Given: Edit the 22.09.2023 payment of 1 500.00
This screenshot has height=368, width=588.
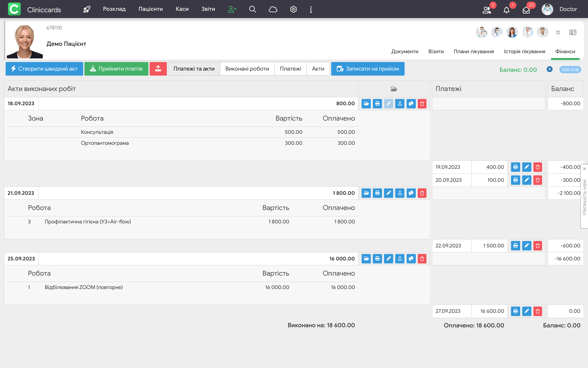Looking at the screenshot, I should click(526, 246).
